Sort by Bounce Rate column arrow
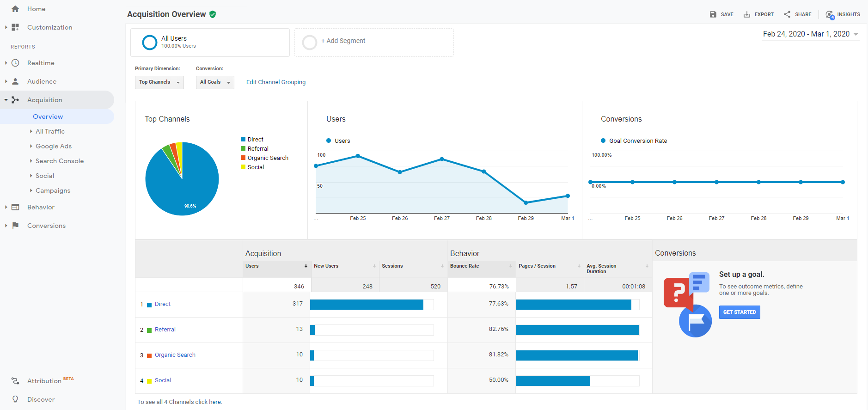 point(511,266)
